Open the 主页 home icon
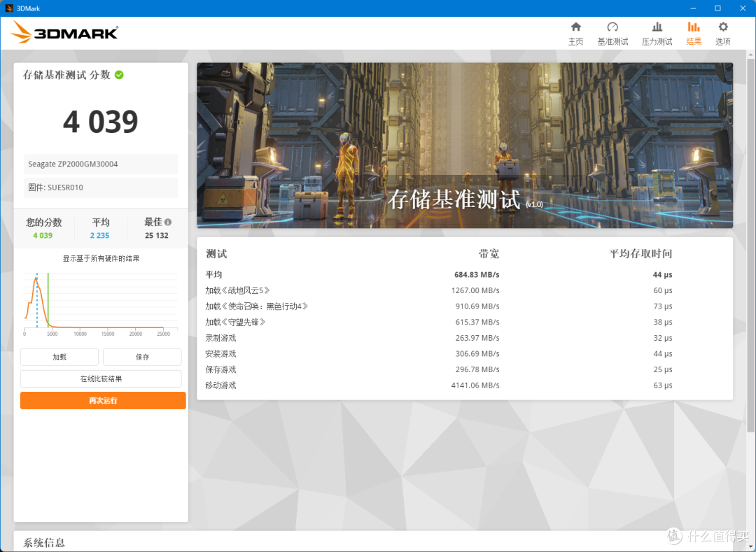Screen dimensions: 756x552 click(575, 27)
